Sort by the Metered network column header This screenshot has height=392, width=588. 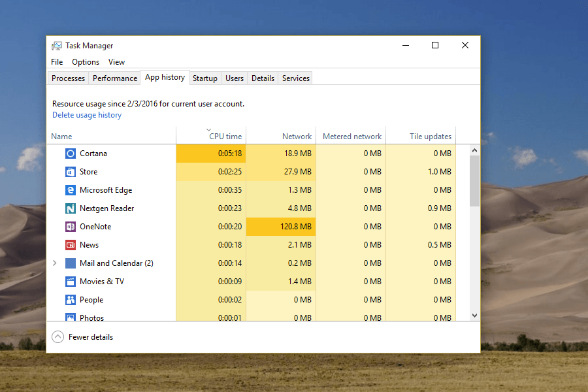[x=351, y=136]
